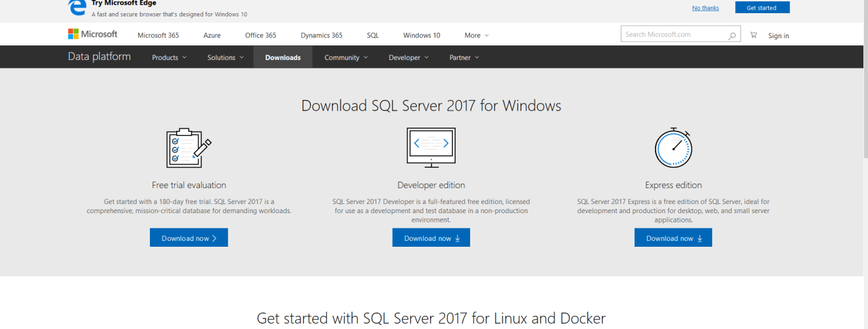The height and width of the screenshot is (329, 868).
Task: Click the Express edition stopwatch icon
Action: [x=673, y=148]
